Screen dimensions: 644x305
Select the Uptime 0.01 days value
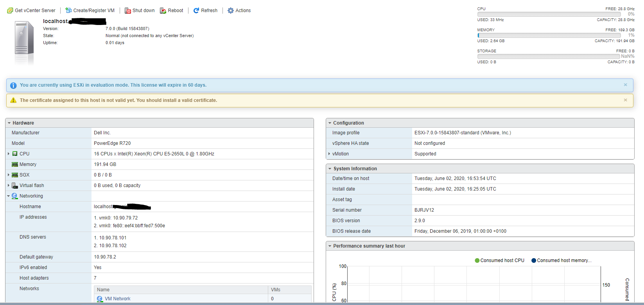115,43
